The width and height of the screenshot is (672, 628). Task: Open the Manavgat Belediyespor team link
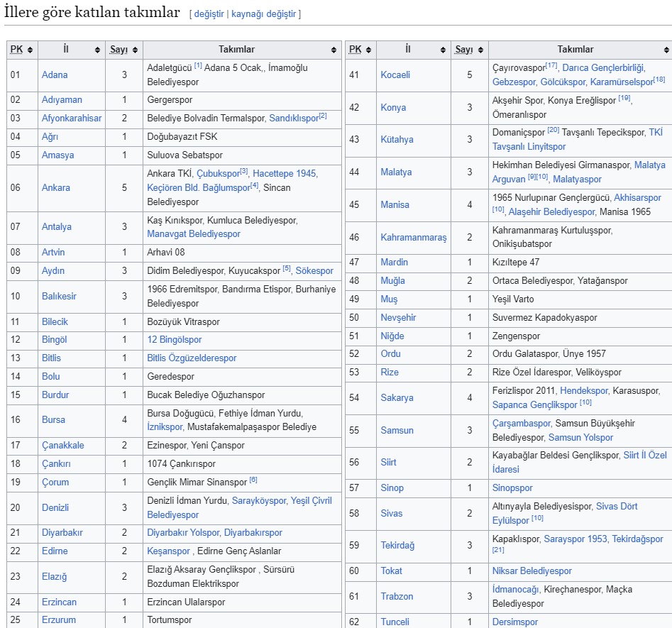tap(194, 234)
